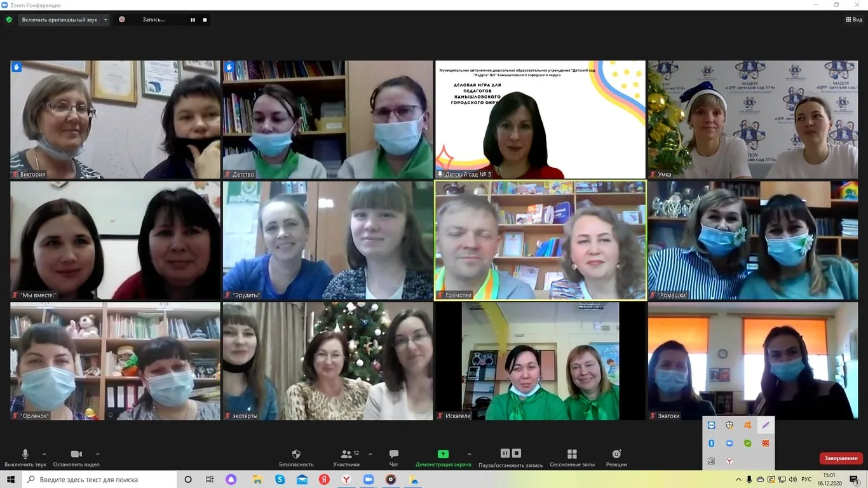
Task: Click the red Завершение end button
Action: [841, 458]
